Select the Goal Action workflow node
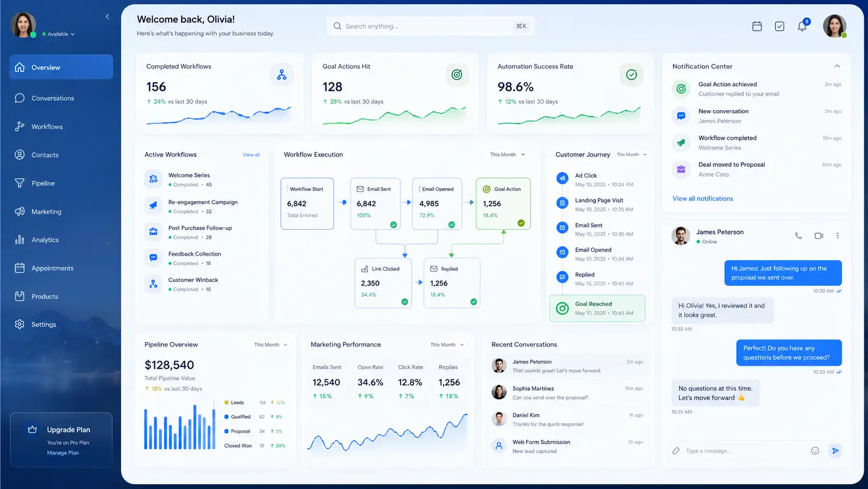 (x=503, y=204)
